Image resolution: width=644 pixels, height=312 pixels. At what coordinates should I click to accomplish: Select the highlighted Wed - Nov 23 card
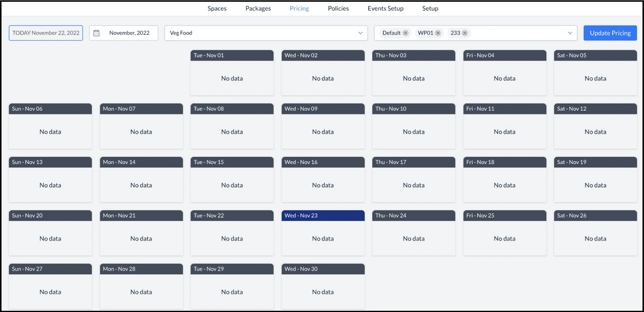click(x=323, y=233)
